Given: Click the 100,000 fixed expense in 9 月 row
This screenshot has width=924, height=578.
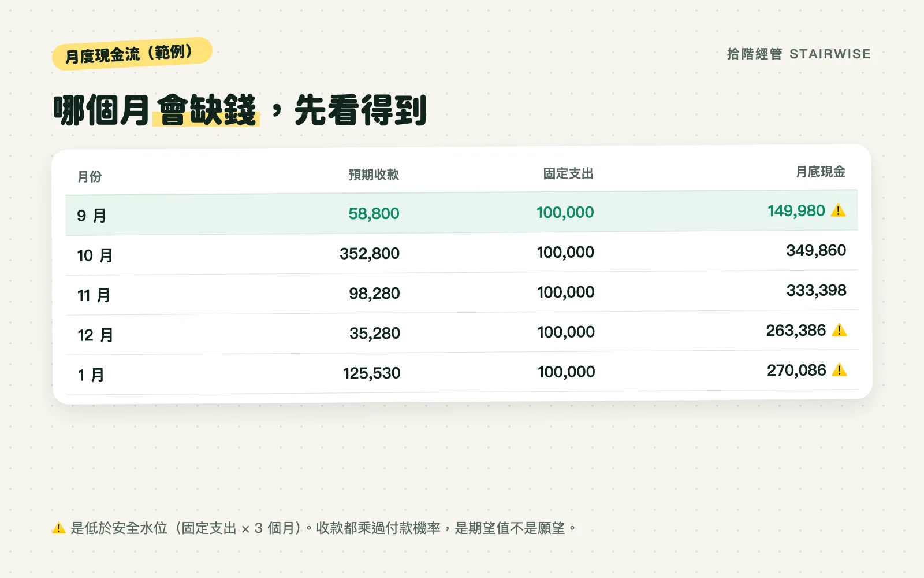Looking at the screenshot, I should (x=565, y=213).
